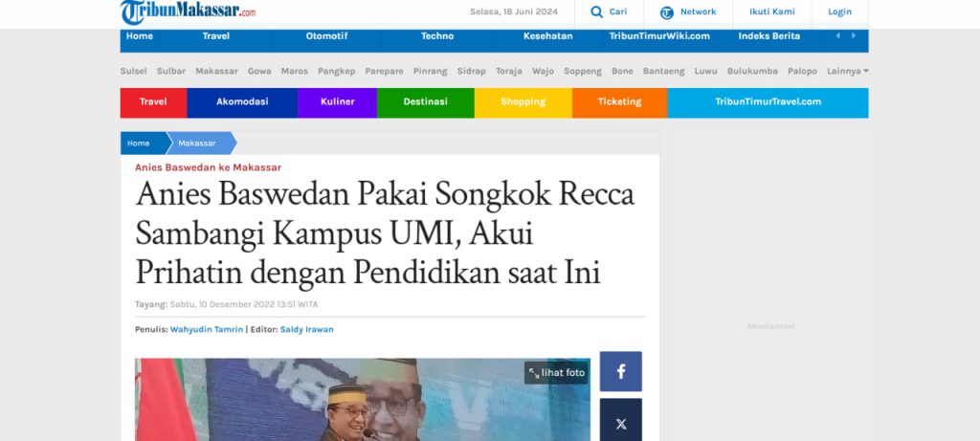
Task: Open the Kesehatan menu item
Action: [547, 36]
